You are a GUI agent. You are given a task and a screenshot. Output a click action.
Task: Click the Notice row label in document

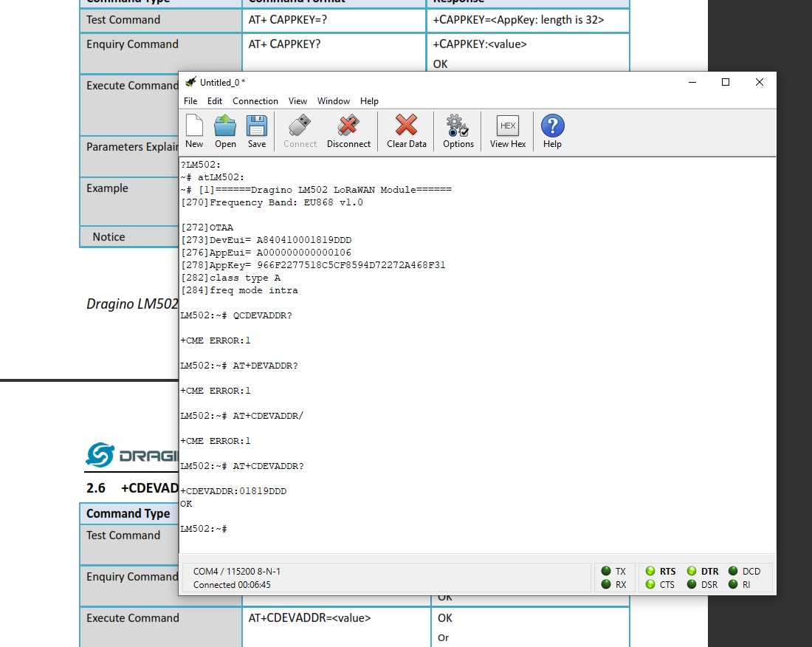109,237
